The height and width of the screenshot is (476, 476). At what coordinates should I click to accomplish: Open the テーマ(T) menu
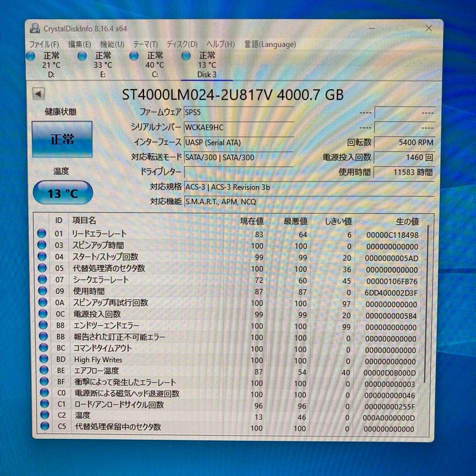coord(145,45)
